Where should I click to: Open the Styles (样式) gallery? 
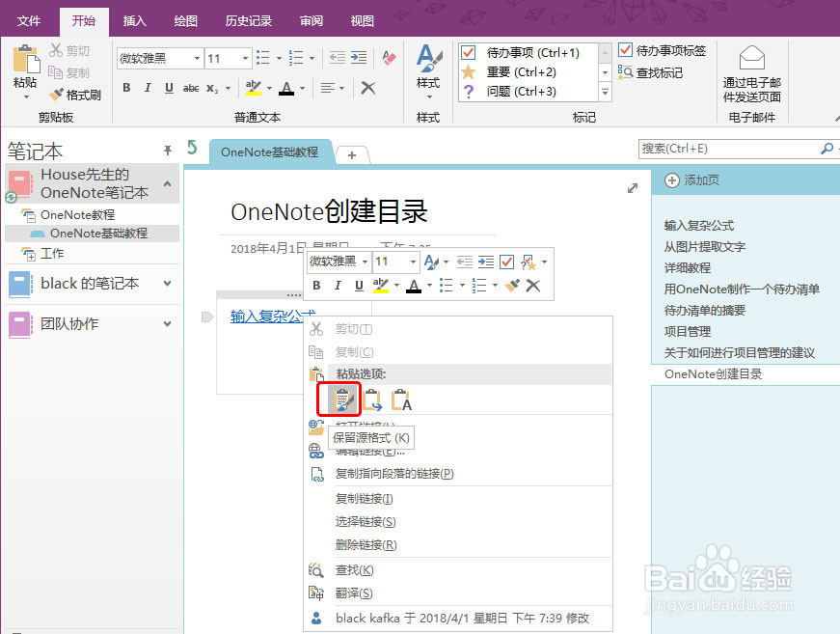click(x=428, y=71)
